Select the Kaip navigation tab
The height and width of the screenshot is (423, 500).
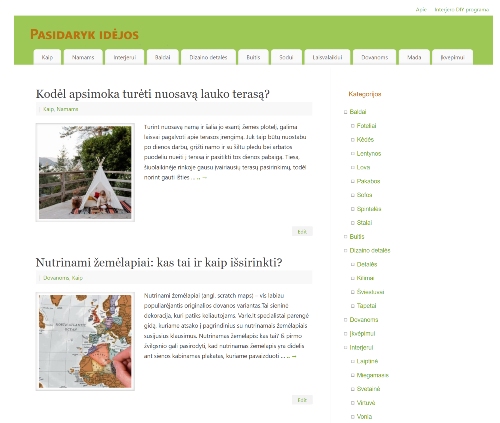tap(47, 57)
